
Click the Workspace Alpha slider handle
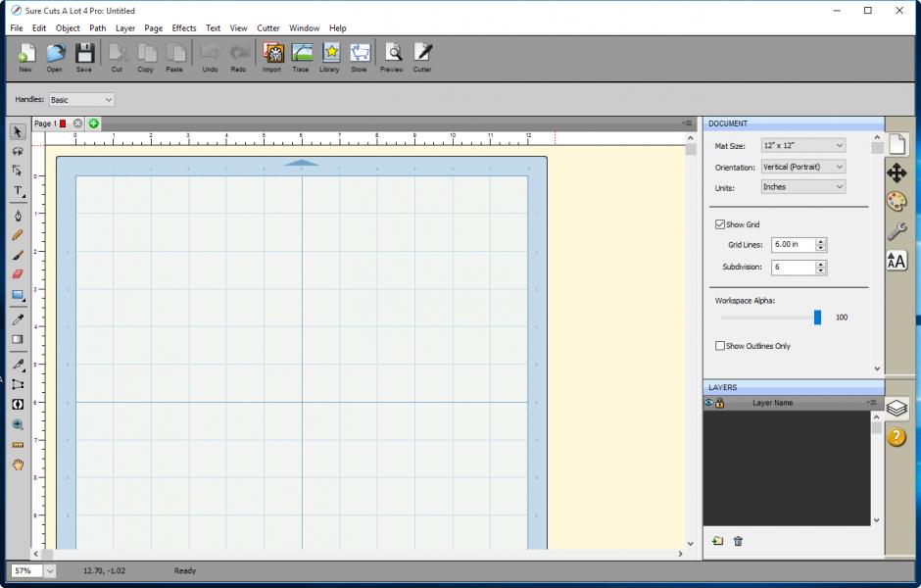click(x=817, y=318)
